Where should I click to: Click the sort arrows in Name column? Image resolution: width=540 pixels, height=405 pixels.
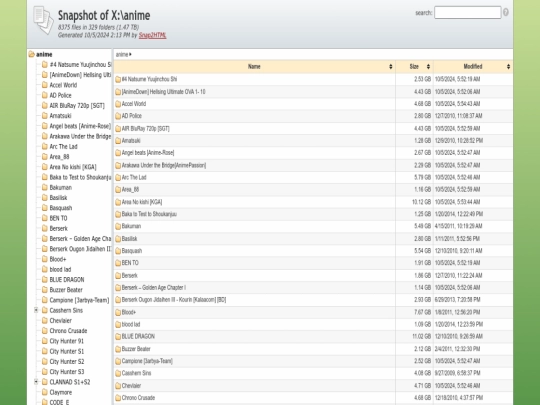coord(391,66)
